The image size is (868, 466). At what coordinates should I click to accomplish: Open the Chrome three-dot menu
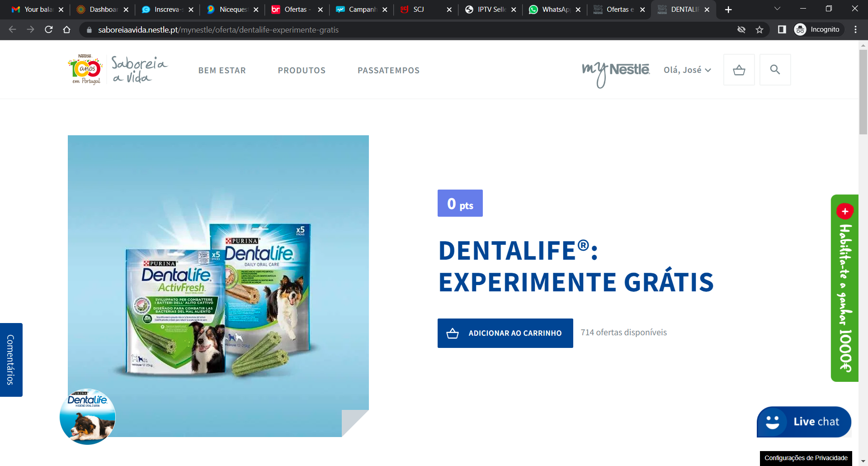[x=855, y=30]
